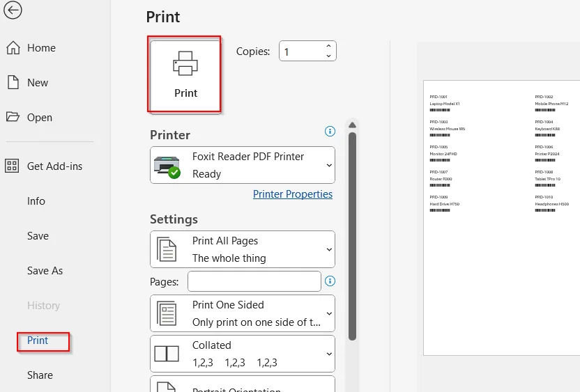Screen dimensions: 580x392
Task: Expand the Print One Sided dropdown
Action: point(243,313)
